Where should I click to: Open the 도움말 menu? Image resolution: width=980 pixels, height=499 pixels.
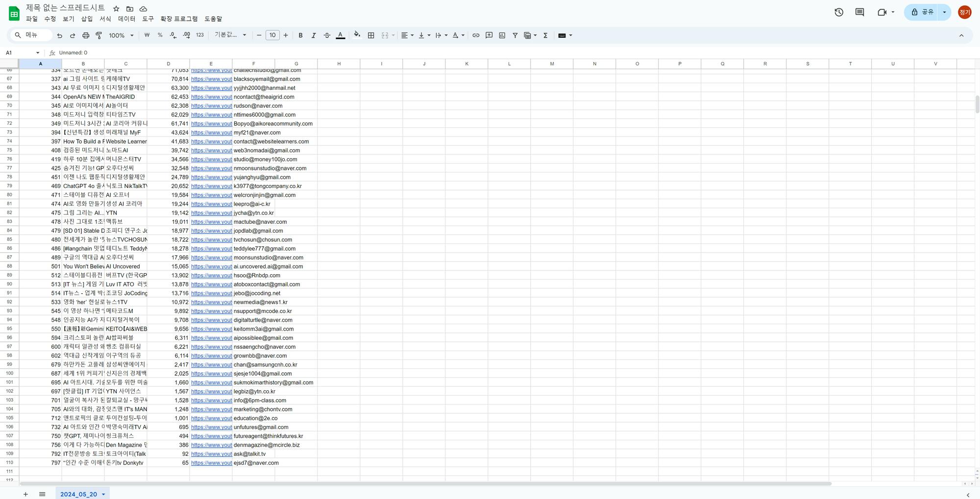click(213, 19)
